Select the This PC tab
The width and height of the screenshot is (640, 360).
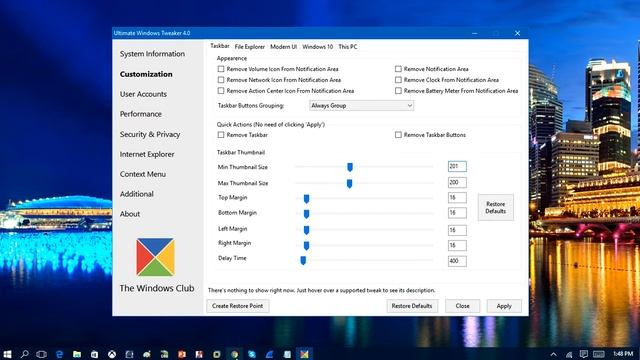348,47
